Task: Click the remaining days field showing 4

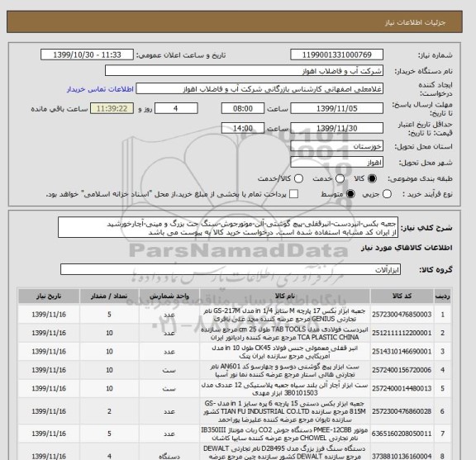Action: tap(176, 108)
